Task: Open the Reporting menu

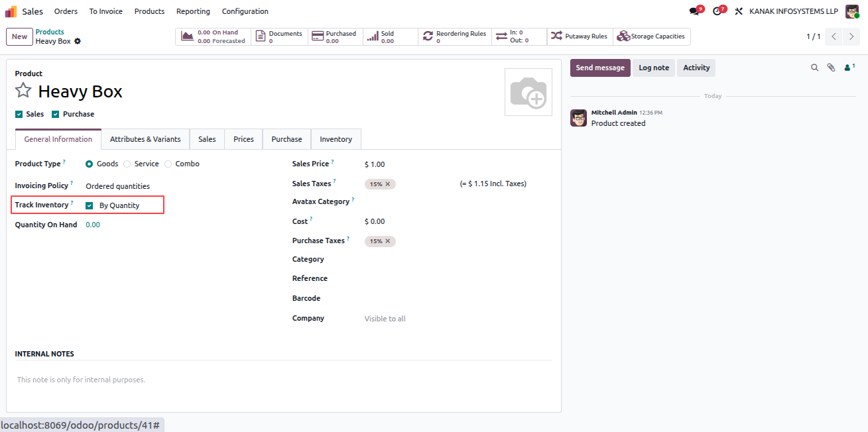Action: click(x=193, y=11)
